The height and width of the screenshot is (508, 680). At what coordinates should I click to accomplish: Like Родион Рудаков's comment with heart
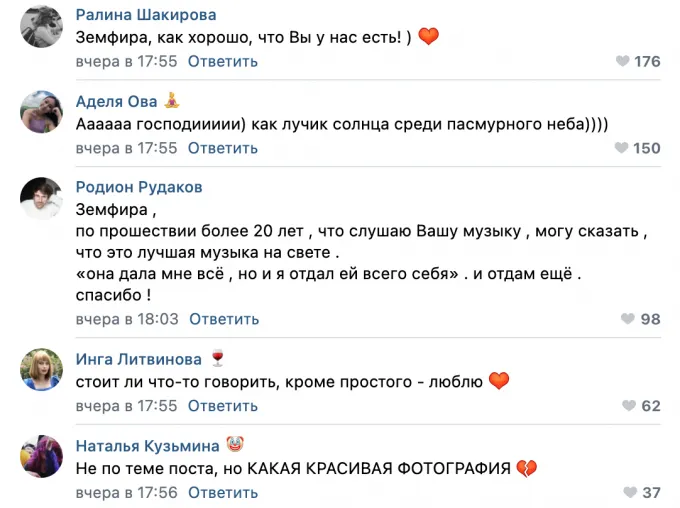click(627, 320)
